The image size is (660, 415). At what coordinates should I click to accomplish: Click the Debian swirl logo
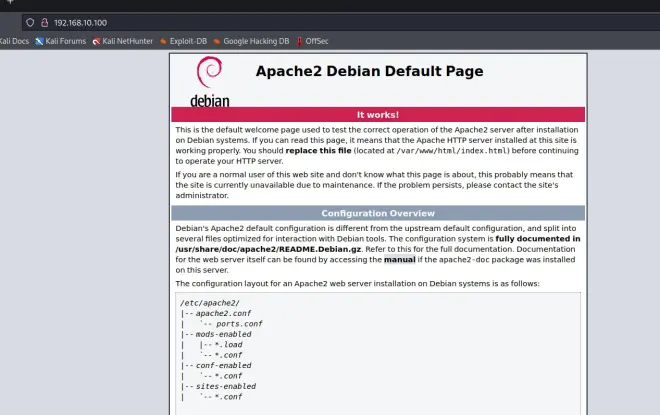pyautogui.click(x=209, y=72)
